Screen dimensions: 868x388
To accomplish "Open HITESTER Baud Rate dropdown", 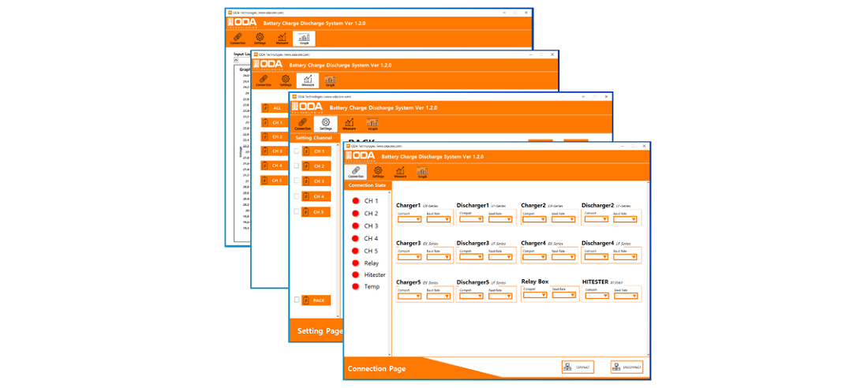I will tap(625, 296).
